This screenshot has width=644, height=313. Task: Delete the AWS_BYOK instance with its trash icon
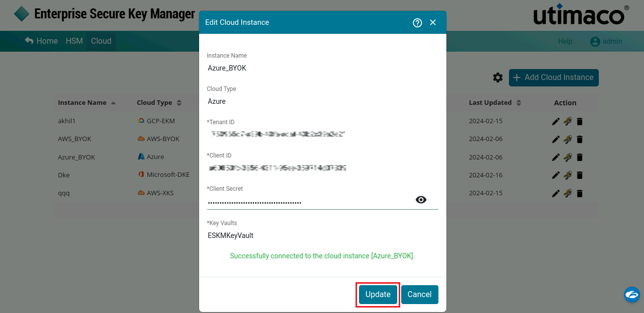click(580, 139)
